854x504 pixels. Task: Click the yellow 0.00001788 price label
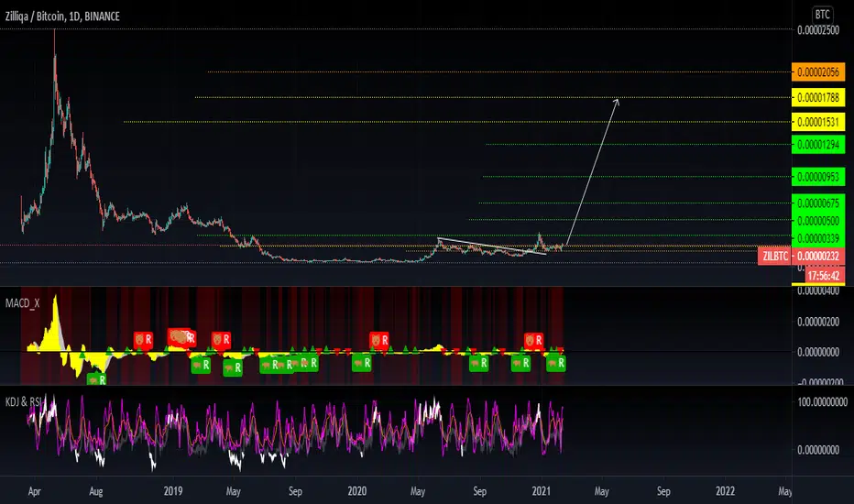click(x=818, y=97)
